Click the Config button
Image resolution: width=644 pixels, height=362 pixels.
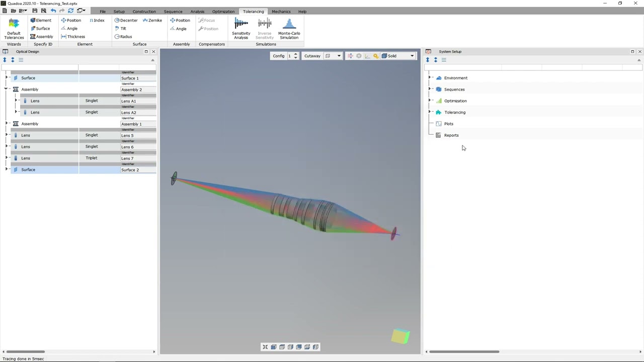[278, 56]
